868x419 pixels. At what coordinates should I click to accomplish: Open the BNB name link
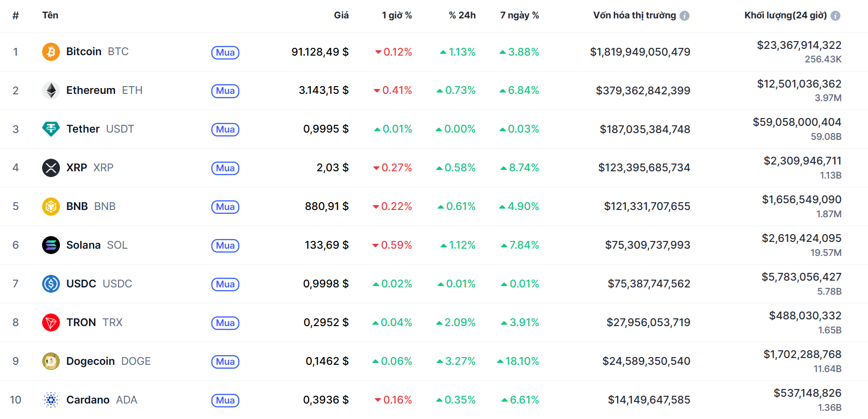tap(91, 207)
